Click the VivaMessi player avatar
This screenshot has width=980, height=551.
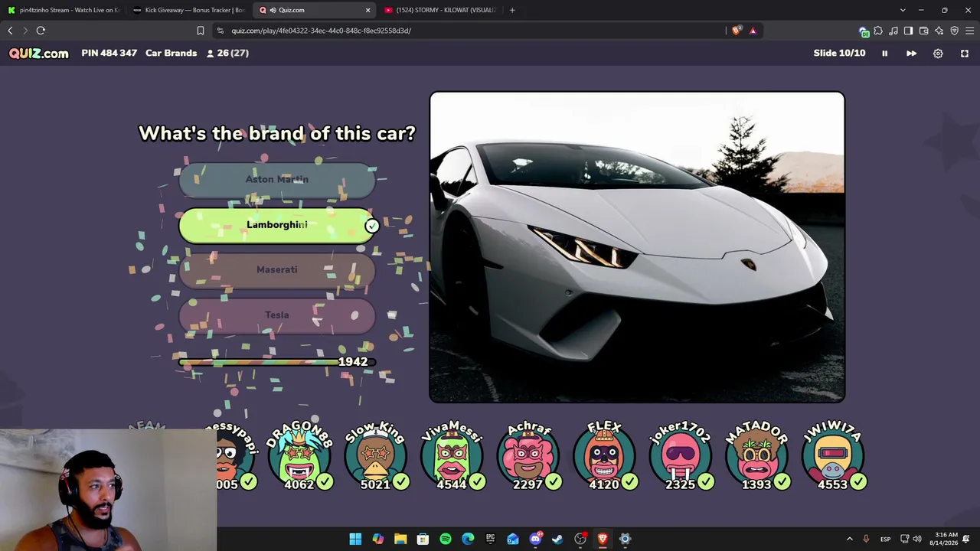[452, 457]
